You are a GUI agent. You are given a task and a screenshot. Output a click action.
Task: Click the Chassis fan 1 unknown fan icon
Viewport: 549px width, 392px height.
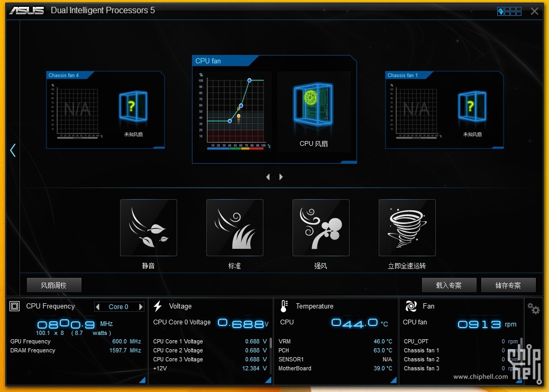click(472, 106)
